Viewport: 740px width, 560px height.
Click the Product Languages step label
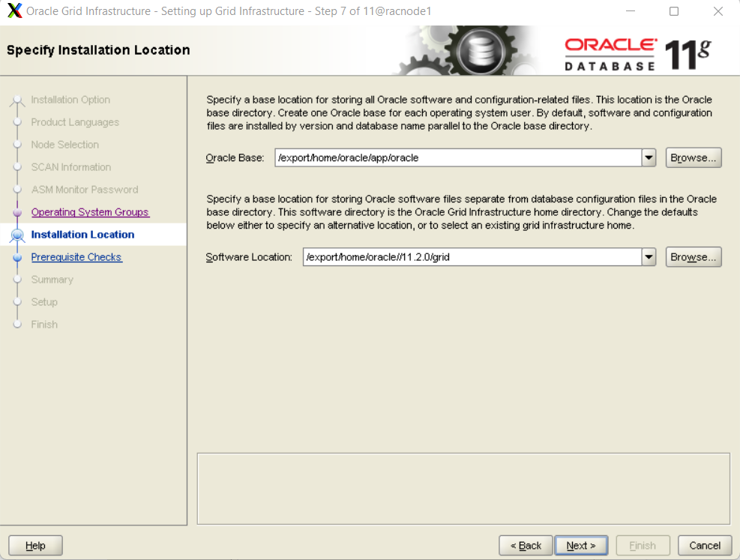pyautogui.click(x=75, y=122)
